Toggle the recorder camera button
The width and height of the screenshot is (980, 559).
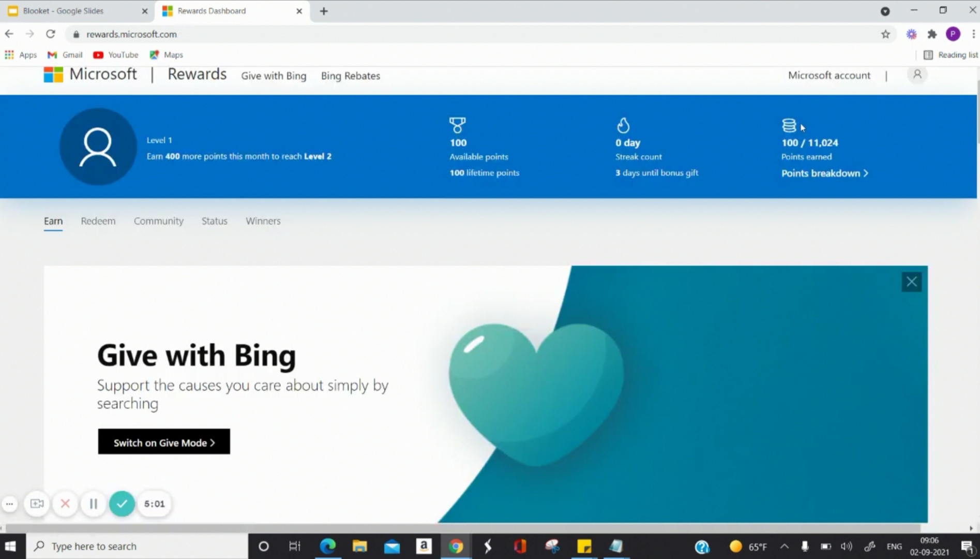tap(37, 504)
